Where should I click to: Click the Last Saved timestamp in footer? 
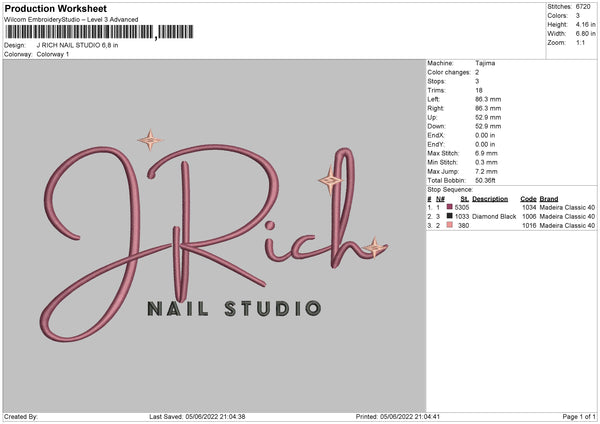point(198,416)
